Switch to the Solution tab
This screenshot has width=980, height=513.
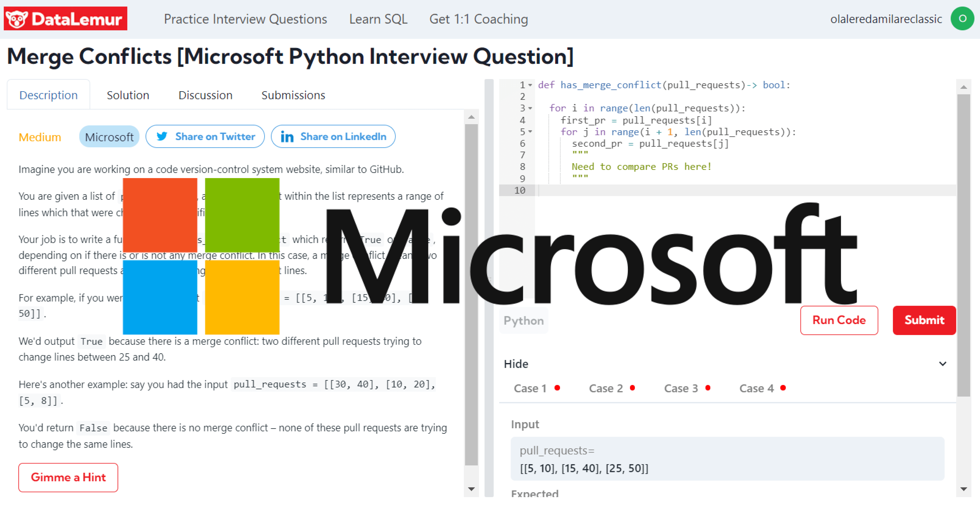point(128,95)
